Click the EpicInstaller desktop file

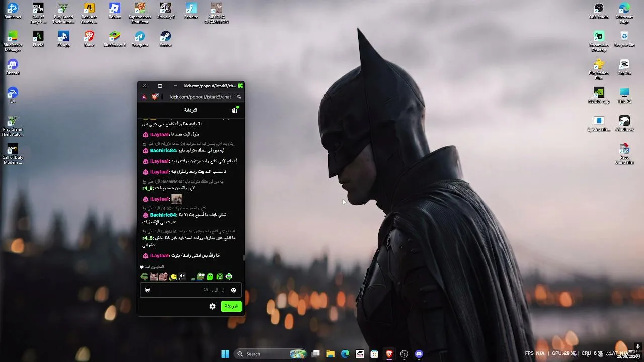599,124
